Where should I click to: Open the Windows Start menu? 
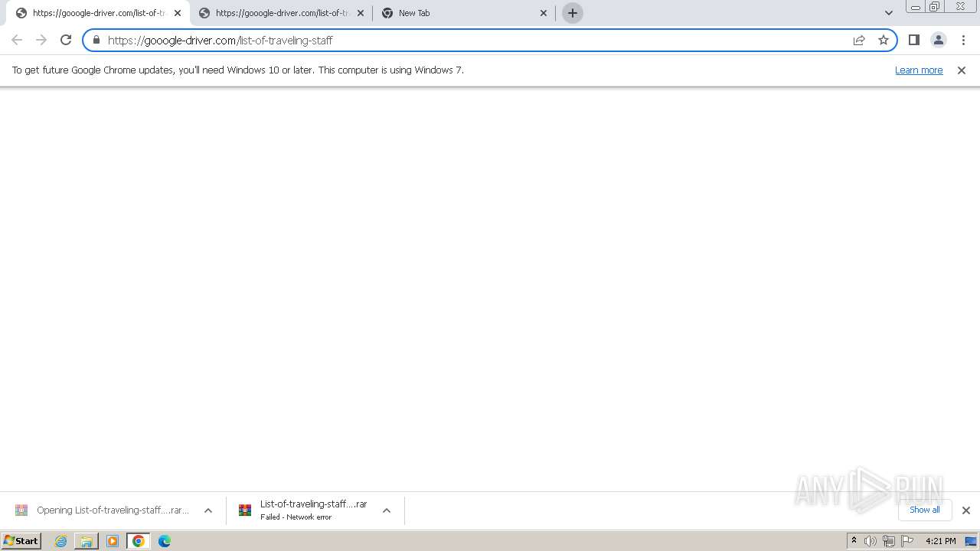(21, 541)
